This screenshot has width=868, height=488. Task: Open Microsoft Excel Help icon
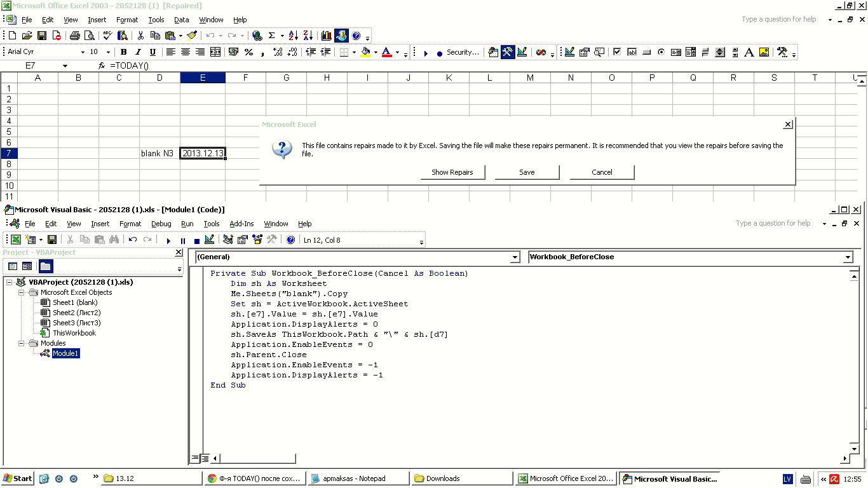coord(356,36)
